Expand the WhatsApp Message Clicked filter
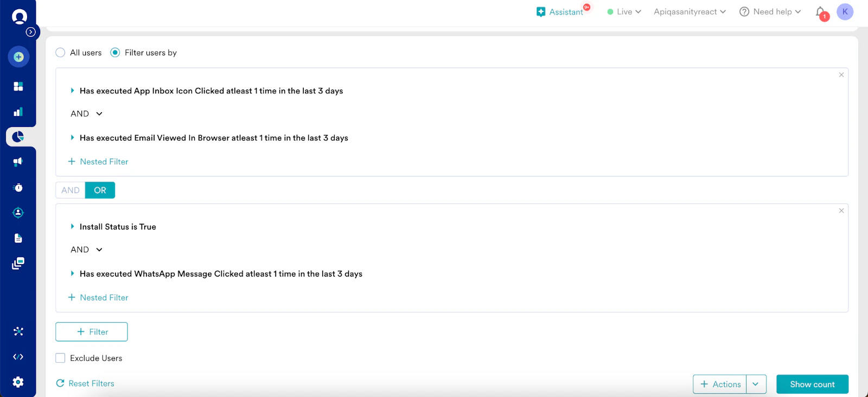 [x=72, y=274]
